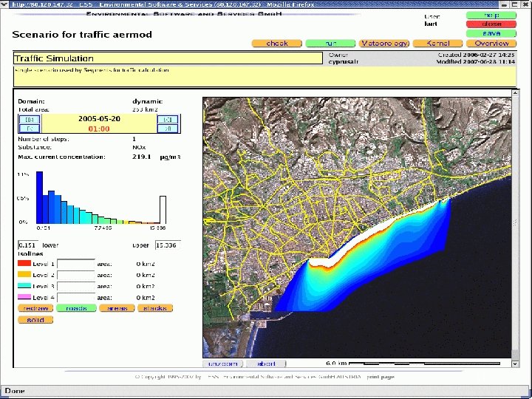The width and height of the screenshot is (532, 399).
Task: Open the Kernel settings
Action: (x=437, y=44)
